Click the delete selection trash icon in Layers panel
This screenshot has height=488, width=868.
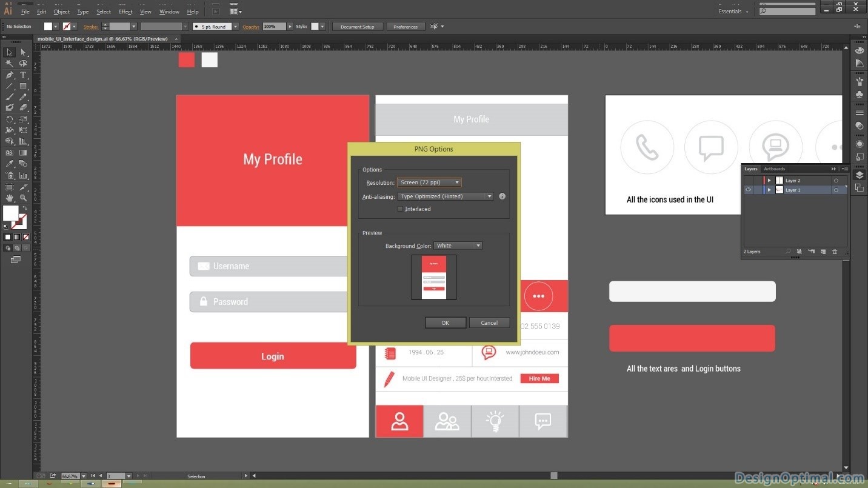click(835, 252)
